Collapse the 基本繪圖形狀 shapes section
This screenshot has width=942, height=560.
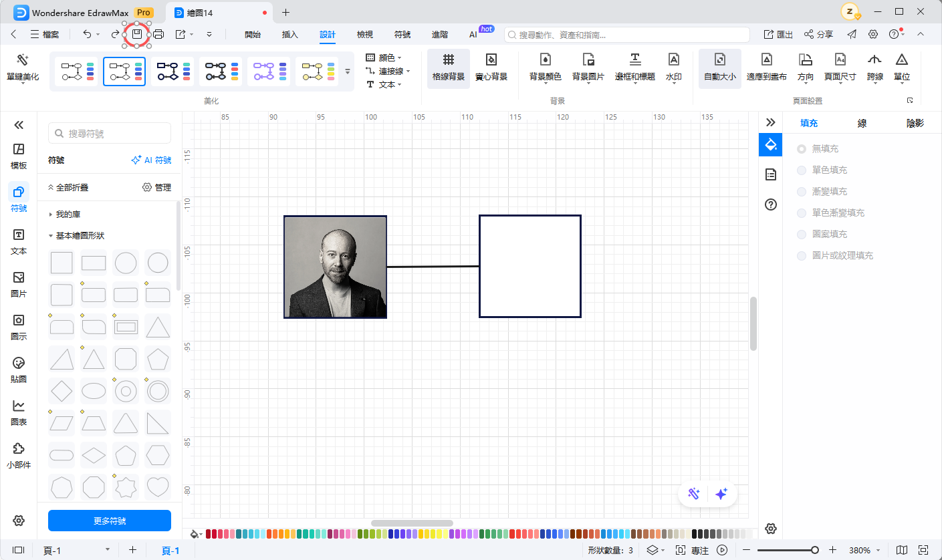coord(51,236)
